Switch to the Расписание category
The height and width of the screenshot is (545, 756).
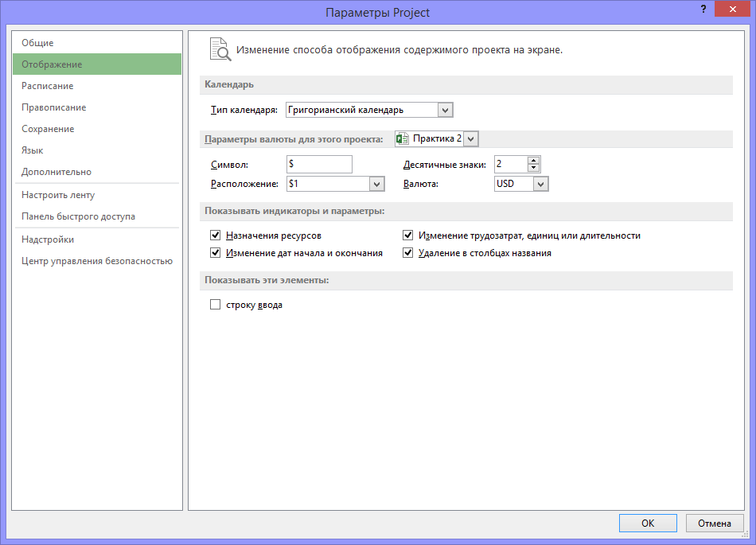48,86
